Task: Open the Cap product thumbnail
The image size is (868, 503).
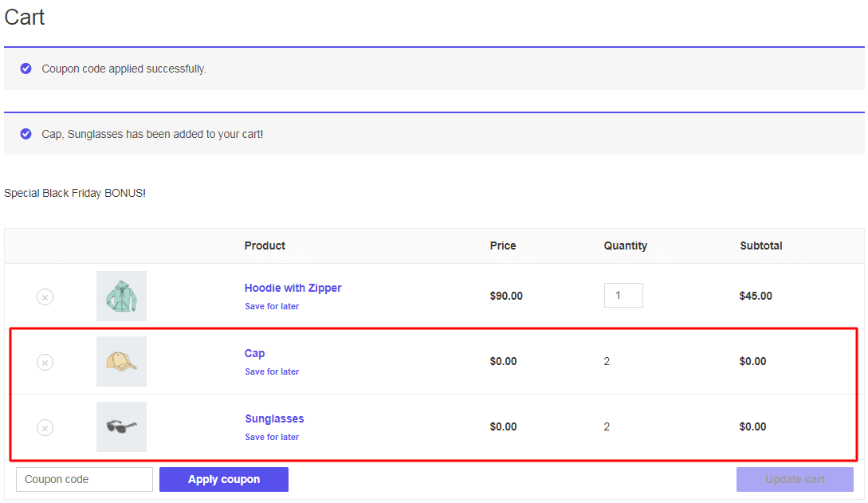Action: click(121, 361)
